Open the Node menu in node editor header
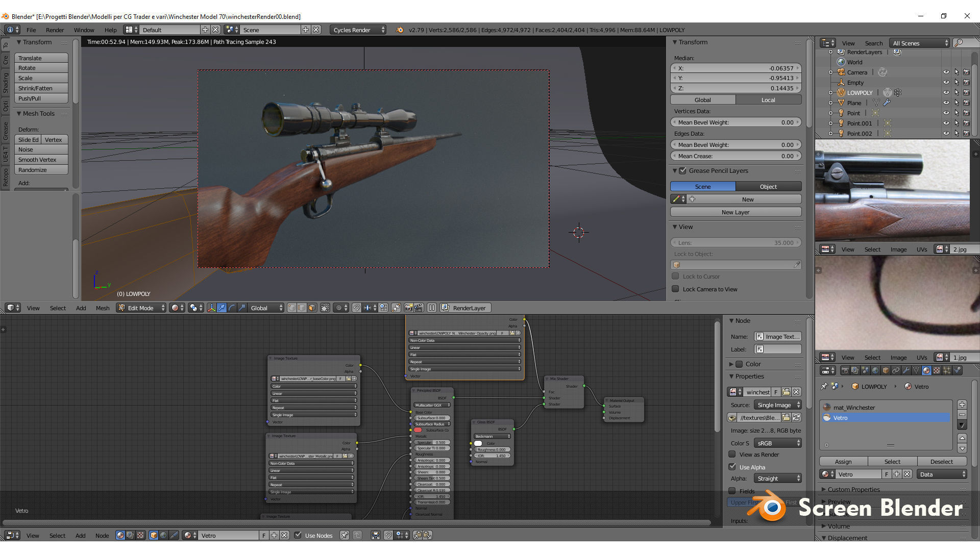Screen dimensions: 980x551 pos(102,535)
